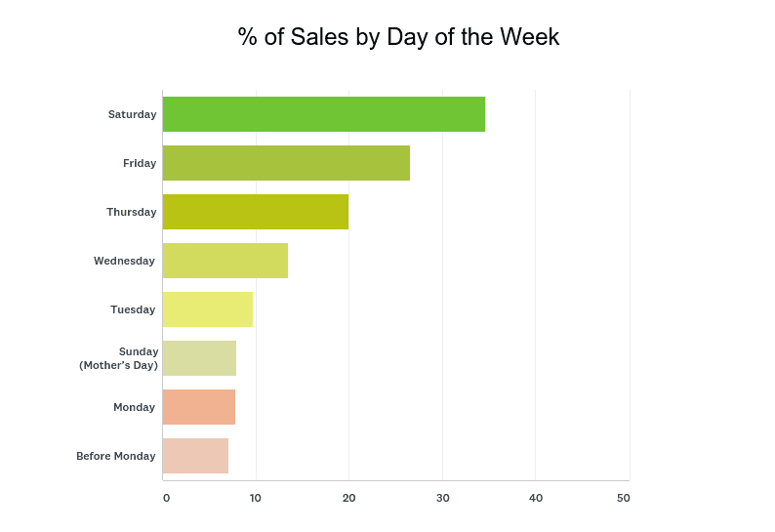Click the 20 tick on the x-axis

coord(348,498)
